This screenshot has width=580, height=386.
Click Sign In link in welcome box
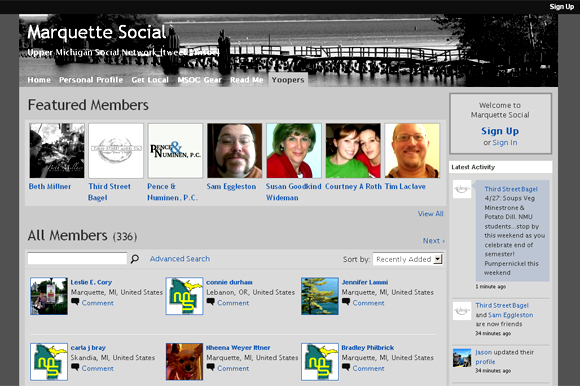[x=505, y=143]
